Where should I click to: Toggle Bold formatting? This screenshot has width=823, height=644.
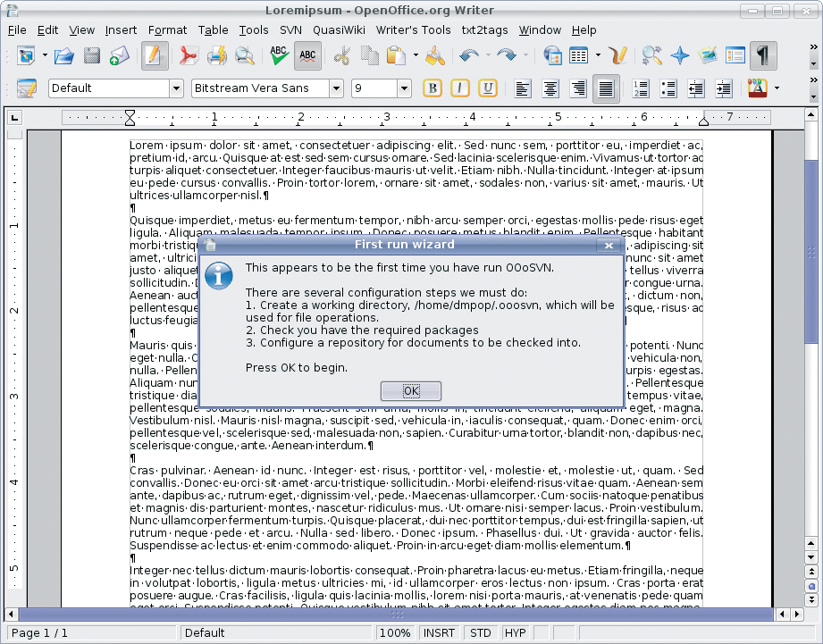[x=432, y=88]
